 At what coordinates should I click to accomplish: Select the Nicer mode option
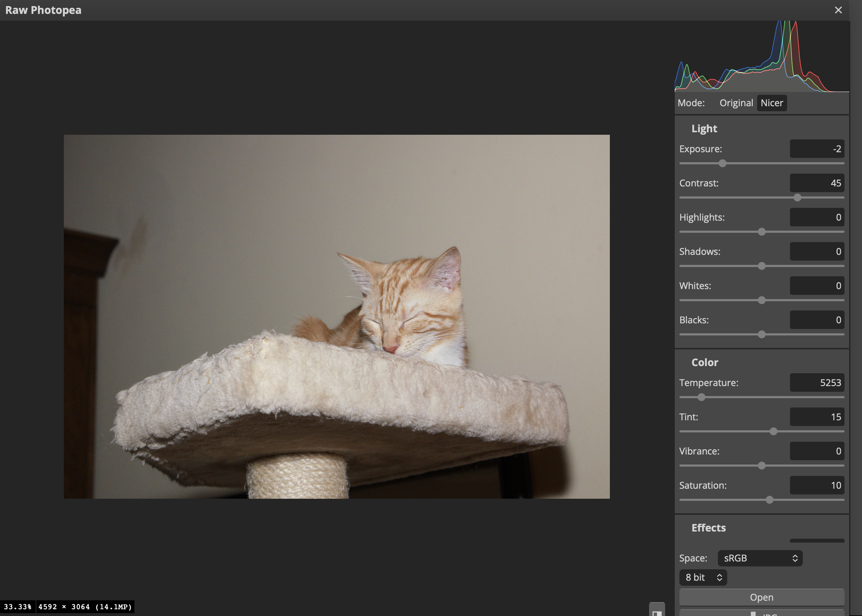[771, 103]
